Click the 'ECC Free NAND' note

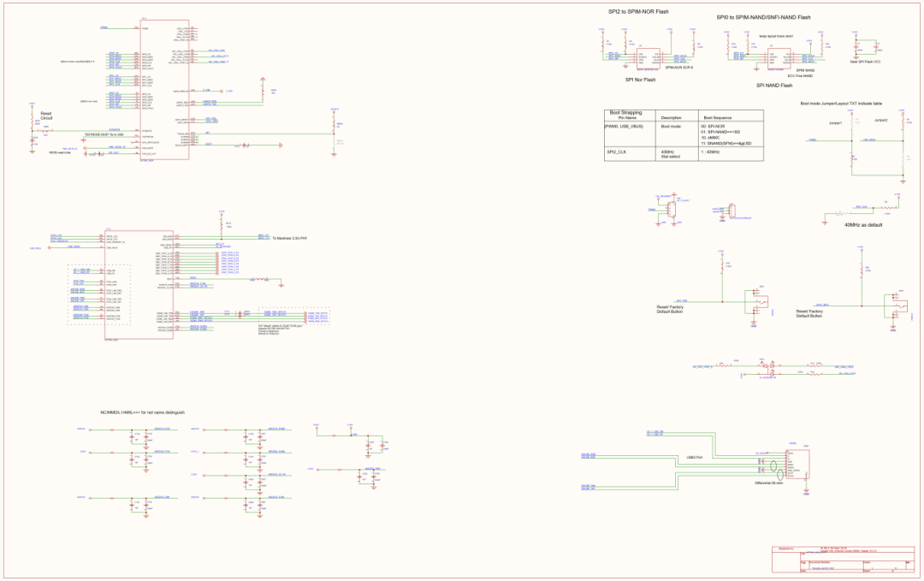point(800,75)
